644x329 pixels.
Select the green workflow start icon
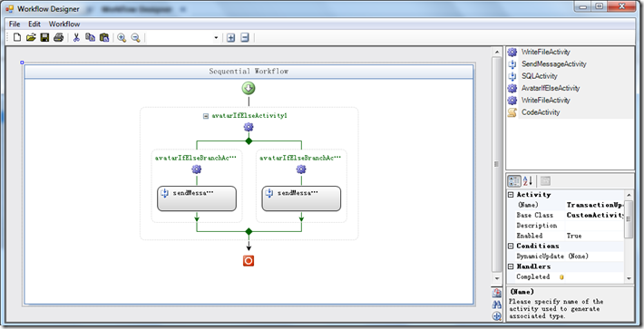point(249,88)
